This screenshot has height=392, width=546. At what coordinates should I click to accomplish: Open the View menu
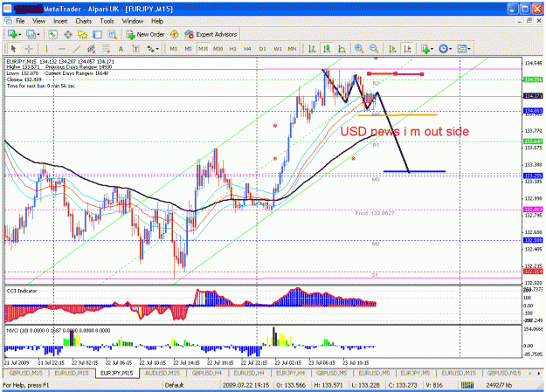pos(38,21)
